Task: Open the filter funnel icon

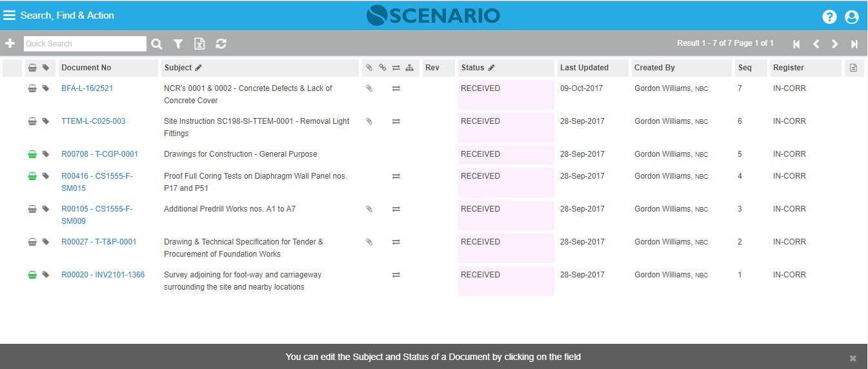Action: [178, 44]
